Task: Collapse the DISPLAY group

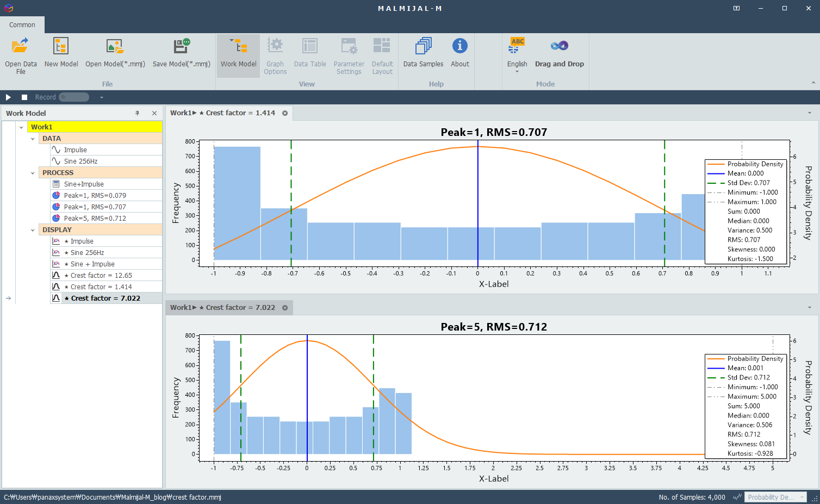Action: coord(33,230)
